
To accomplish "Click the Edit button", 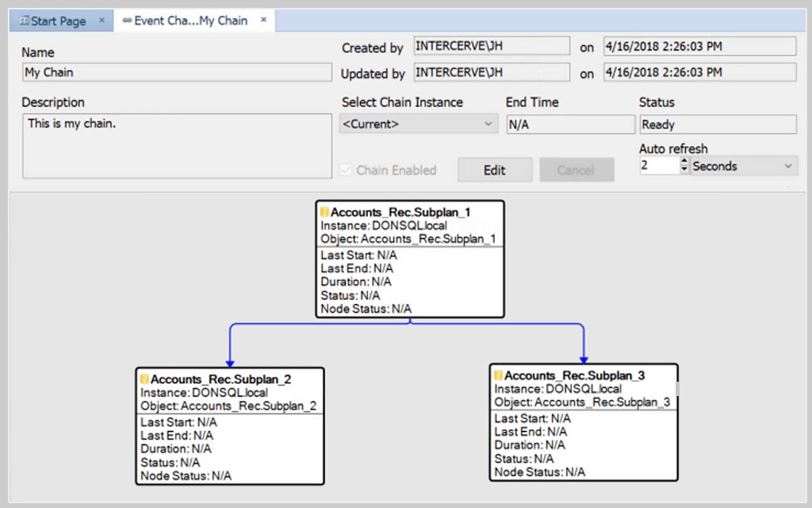I will tap(495, 170).
